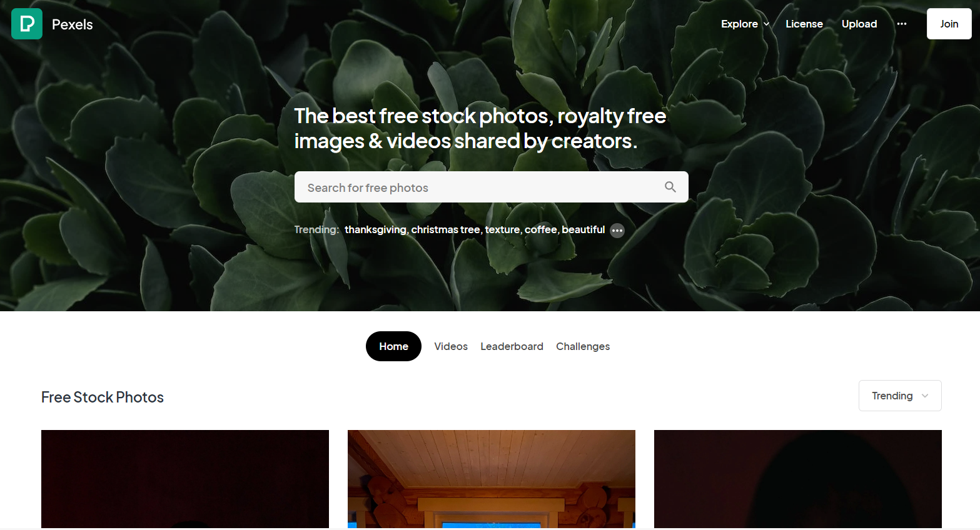Click the chevron beside the Trending sort
This screenshot has width=980, height=530.
[925, 396]
